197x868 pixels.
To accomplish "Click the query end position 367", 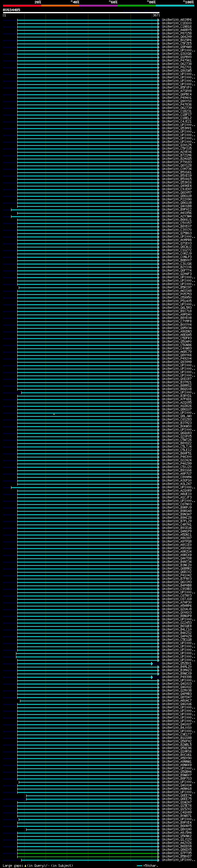I will [x=155, y=15].
